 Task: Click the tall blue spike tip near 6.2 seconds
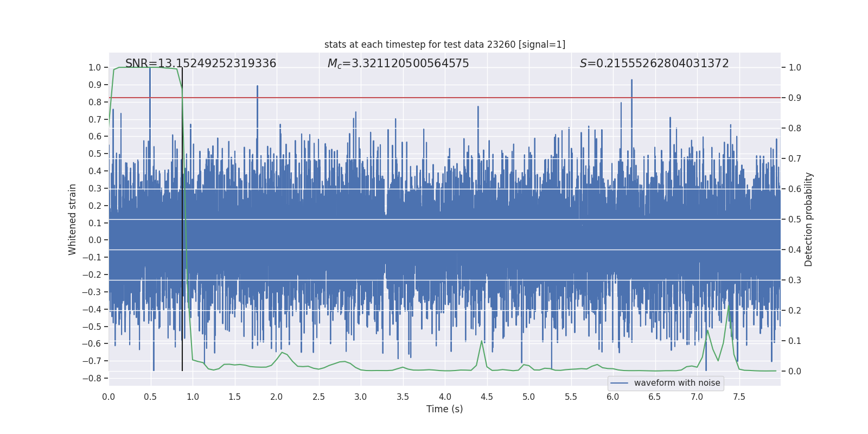point(631,80)
